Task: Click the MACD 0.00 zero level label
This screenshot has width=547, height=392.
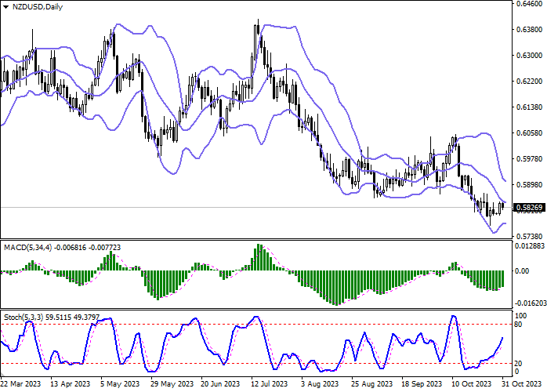Action: (522, 271)
